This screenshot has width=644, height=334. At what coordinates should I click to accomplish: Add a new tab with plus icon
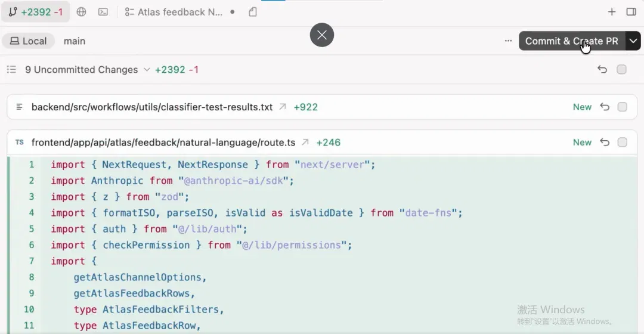pyautogui.click(x=612, y=12)
